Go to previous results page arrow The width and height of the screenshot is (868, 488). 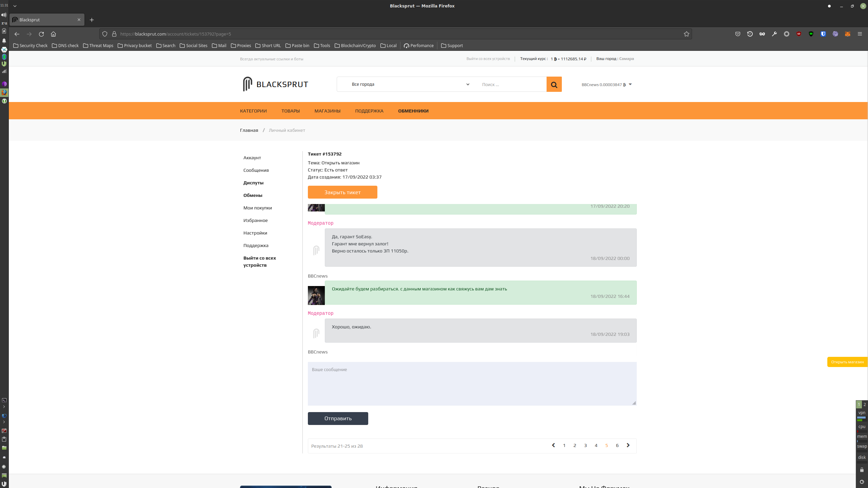(553, 445)
